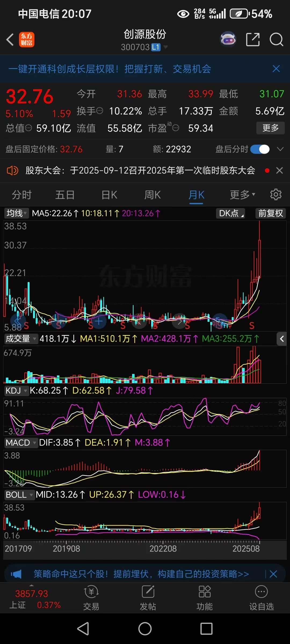Tap the back arrow in header

[10, 40]
